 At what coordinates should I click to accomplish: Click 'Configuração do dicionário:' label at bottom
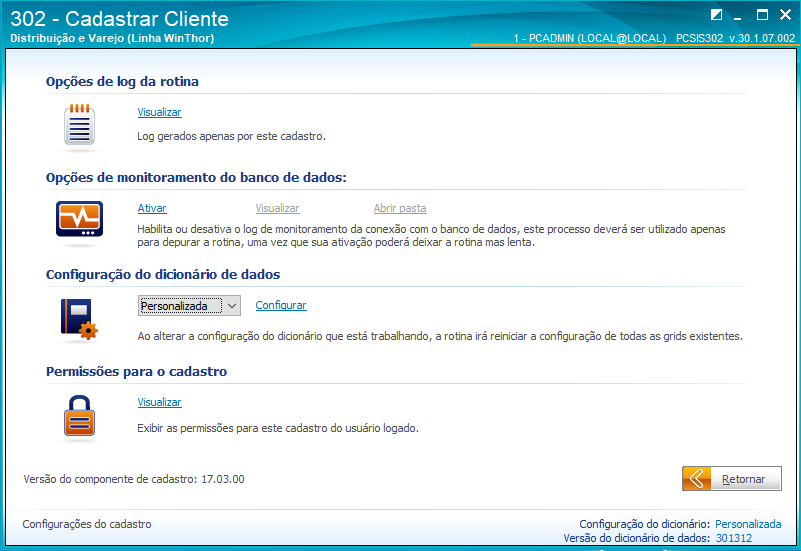pyautogui.click(x=645, y=524)
